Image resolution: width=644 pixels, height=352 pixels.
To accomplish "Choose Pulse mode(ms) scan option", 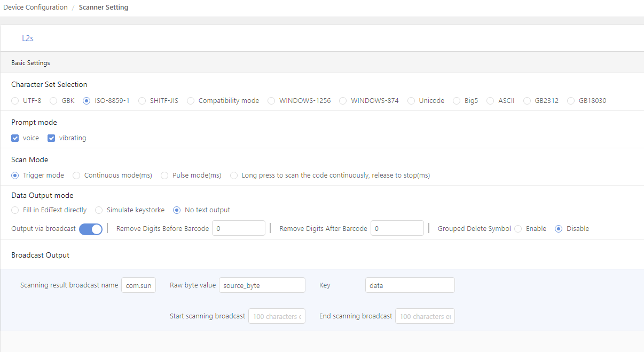I will (x=164, y=175).
